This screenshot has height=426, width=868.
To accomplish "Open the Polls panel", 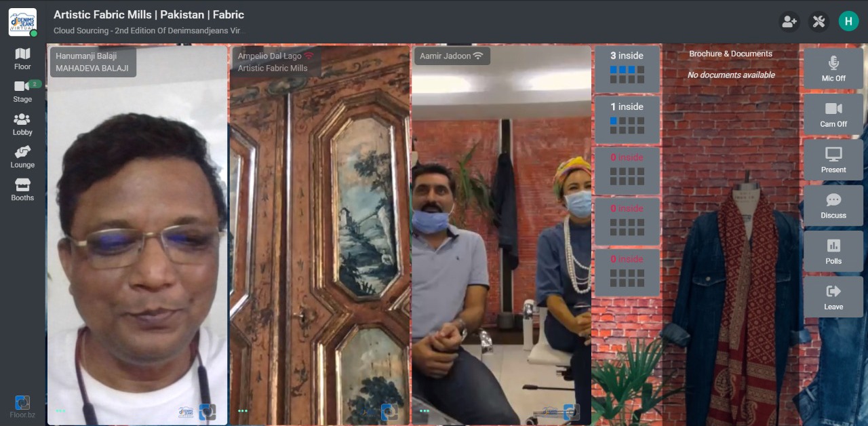I will 833,251.
